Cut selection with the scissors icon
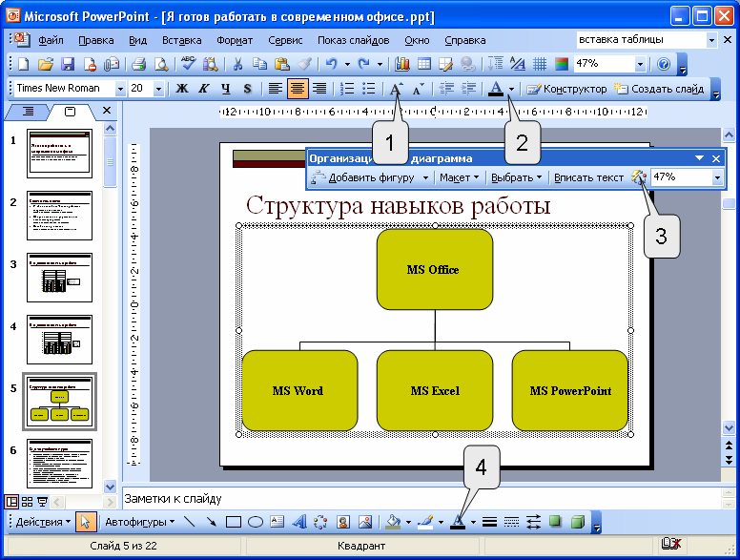This screenshot has width=740, height=560. pyautogui.click(x=237, y=64)
